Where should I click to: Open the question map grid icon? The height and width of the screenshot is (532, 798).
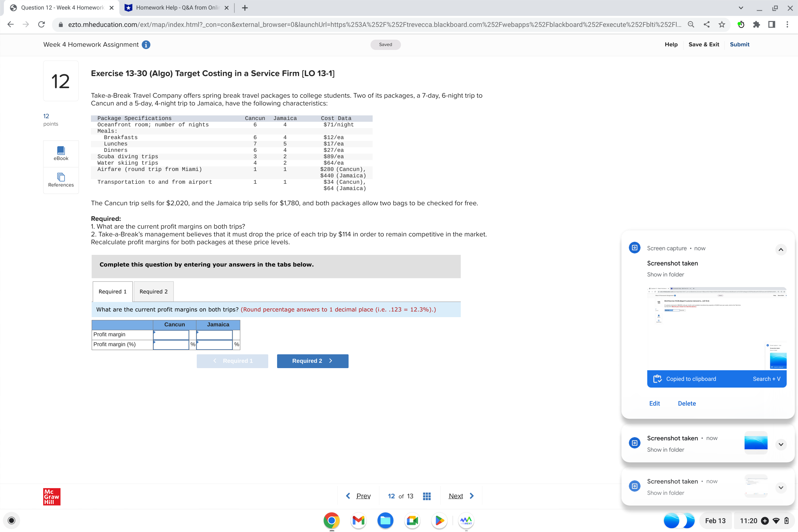427,496
